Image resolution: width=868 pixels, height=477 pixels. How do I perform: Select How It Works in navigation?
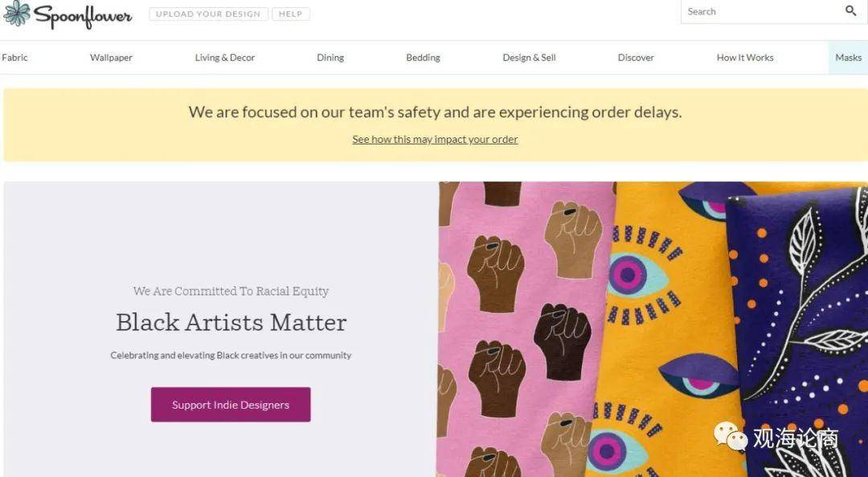pyautogui.click(x=745, y=58)
